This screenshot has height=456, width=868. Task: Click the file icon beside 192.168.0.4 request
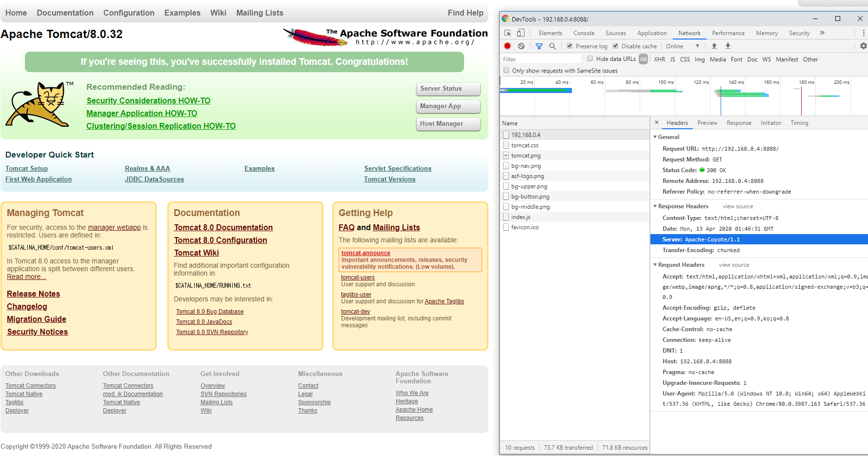point(506,135)
